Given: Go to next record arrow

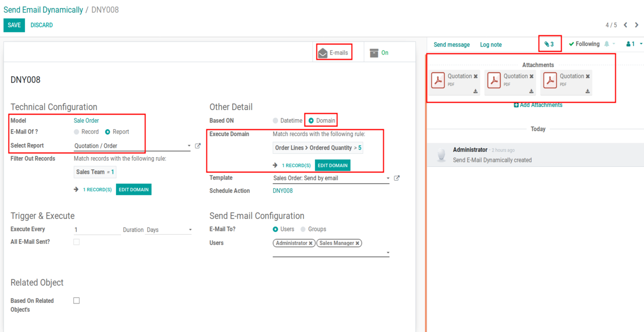Looking at the screenshot, I should (x=636, y=25).
